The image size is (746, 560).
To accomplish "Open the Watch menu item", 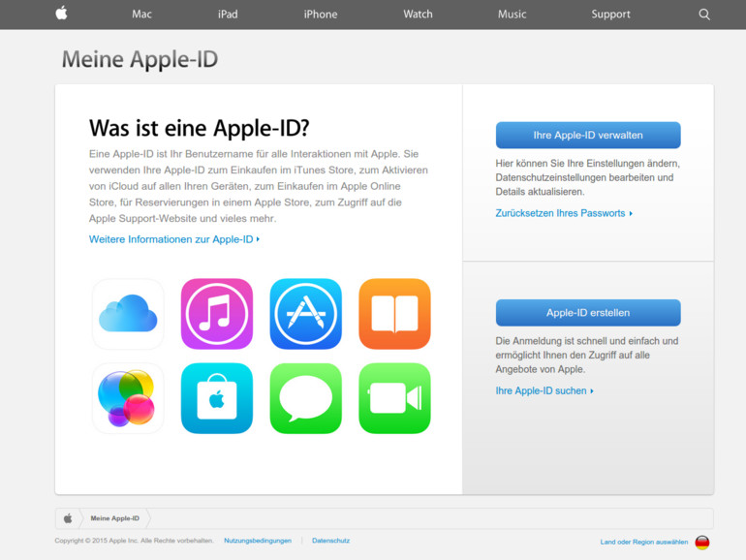I will [419, 15].
